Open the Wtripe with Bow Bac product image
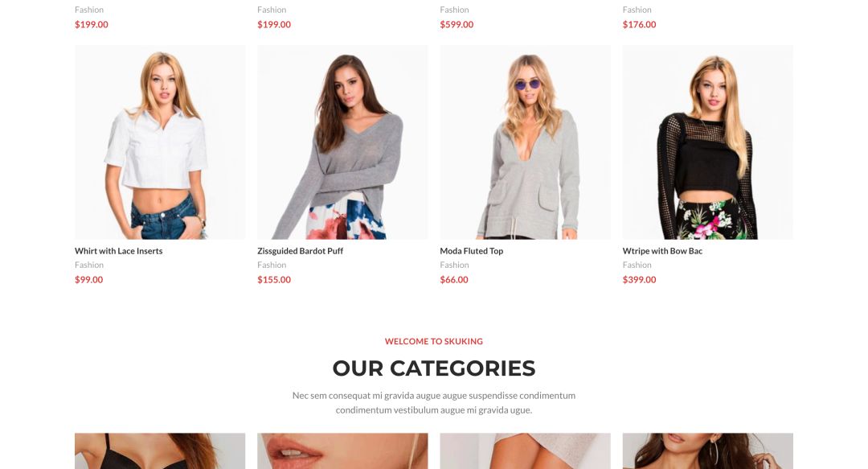Screen dimensions: 868x469 point(708,142)
